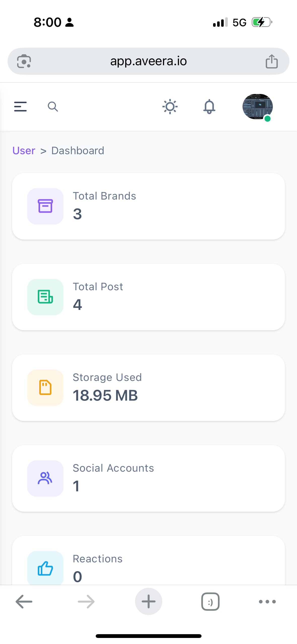297x644 pixels.
Task: Toggle light/dark theme sun icon
Action: point(170,107)
